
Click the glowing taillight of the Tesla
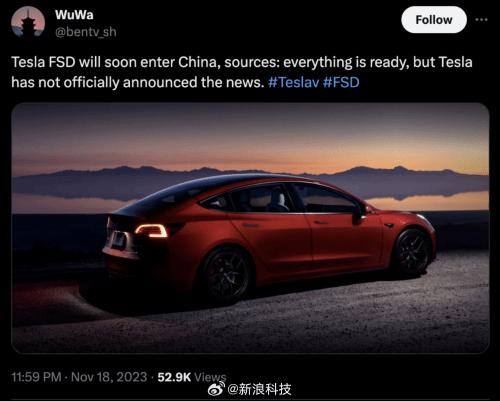pos(152,230)
